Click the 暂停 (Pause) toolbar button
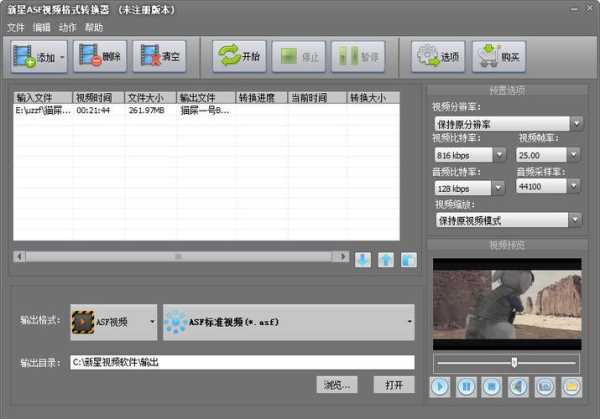The image size is (600, 419). 358,57
